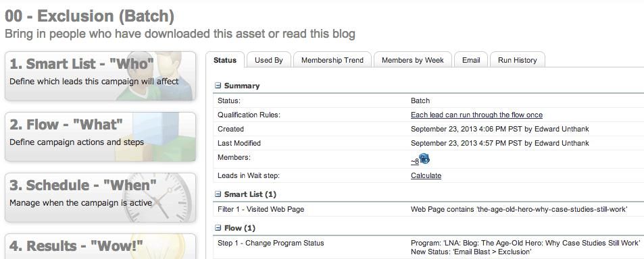Click the Calculate link for Wait step leads

point(426,175)
